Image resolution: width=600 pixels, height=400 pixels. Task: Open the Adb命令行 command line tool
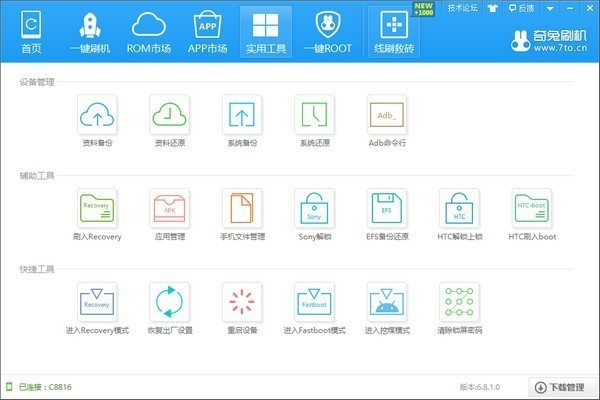click(387, 115)
